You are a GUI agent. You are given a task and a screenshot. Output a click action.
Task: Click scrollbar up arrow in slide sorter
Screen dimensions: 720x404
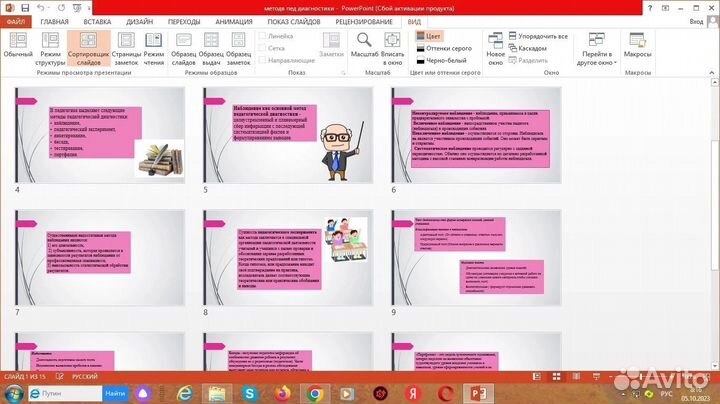715,83
